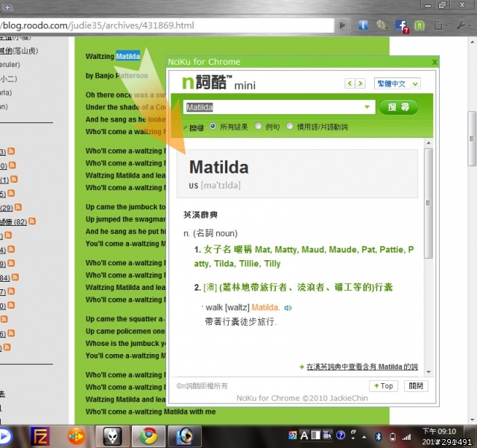The width and height of the screenshot is (477, 448).
Task: Close the NciKu for Chrome popup
Action: pyautogui.click(x=435, y=62)
